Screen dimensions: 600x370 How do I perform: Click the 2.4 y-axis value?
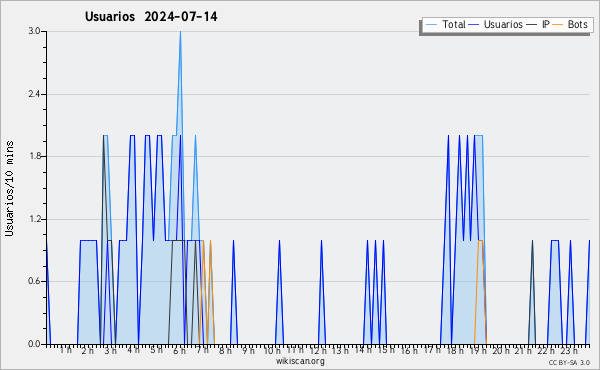[35, 94]
